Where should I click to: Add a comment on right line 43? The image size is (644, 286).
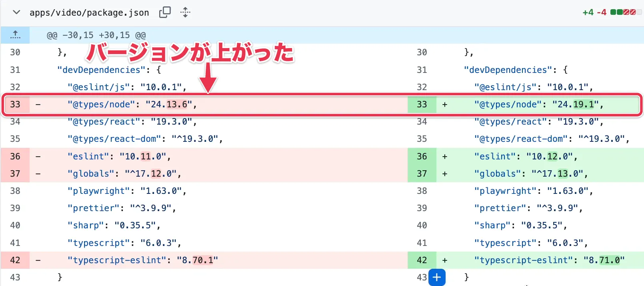(437, 277)
